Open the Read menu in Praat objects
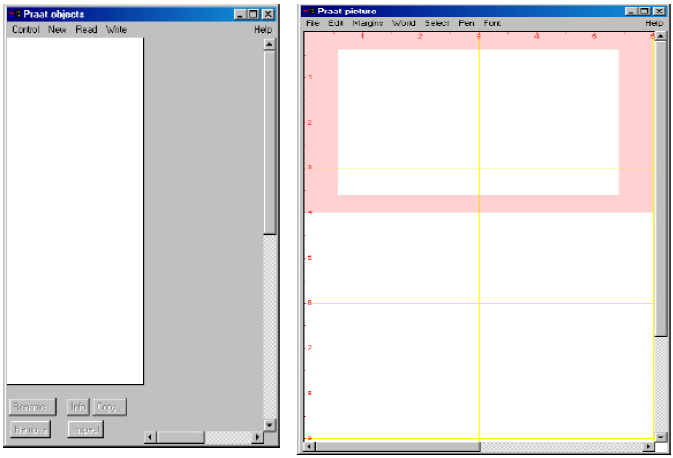This screenshot has width=673, height=458. 86,30
